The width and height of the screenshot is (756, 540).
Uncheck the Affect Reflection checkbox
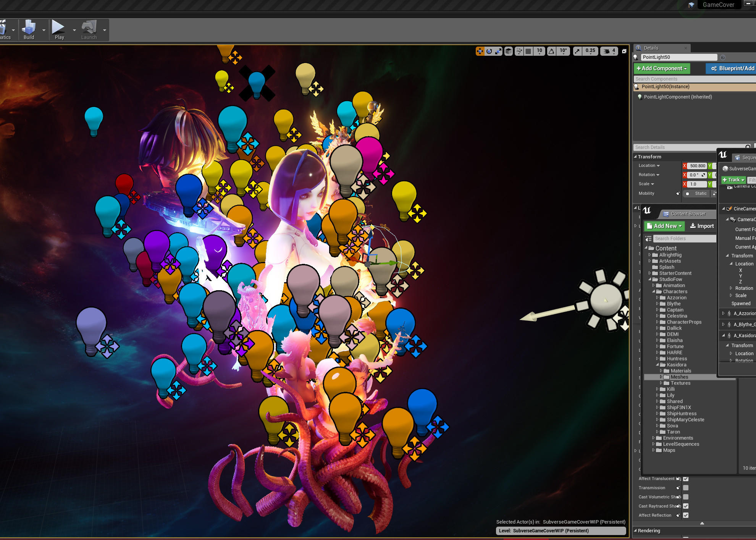click(686, 515)
